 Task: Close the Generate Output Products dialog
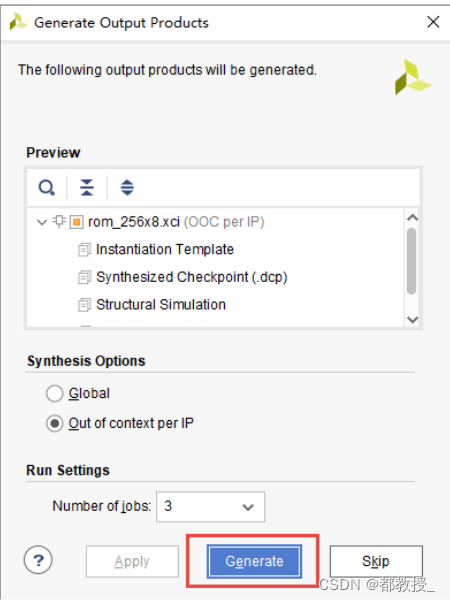[x=433, y=22]
